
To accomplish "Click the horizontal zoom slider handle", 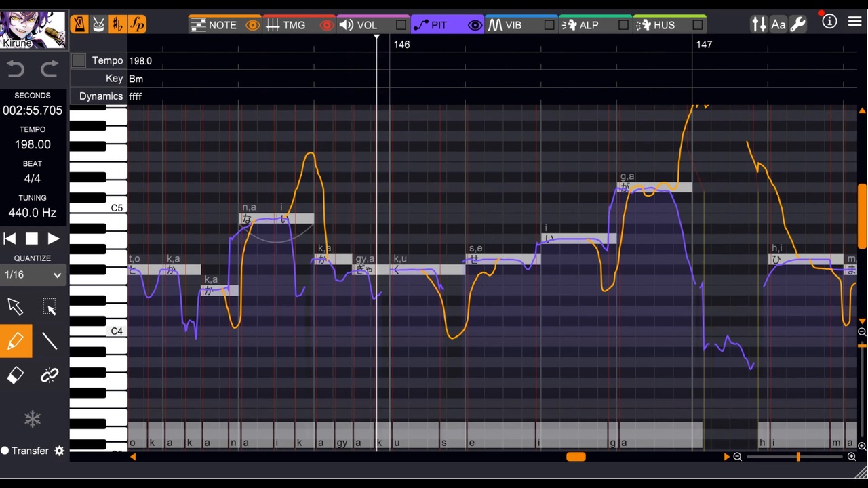I will coord(798,457).
